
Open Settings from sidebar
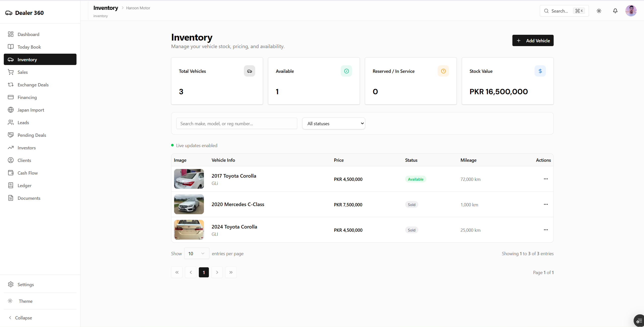tap(40, 284)
